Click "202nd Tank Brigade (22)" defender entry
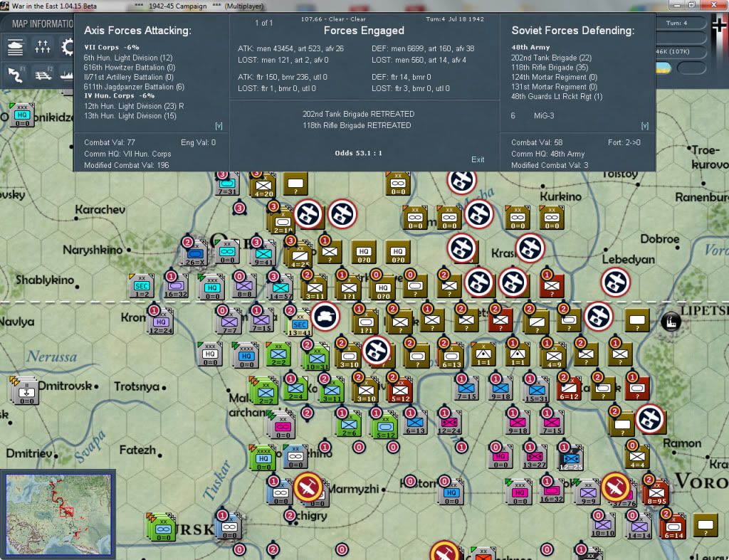Viewport: 729px width, 560px height. [x=552, y=58]
